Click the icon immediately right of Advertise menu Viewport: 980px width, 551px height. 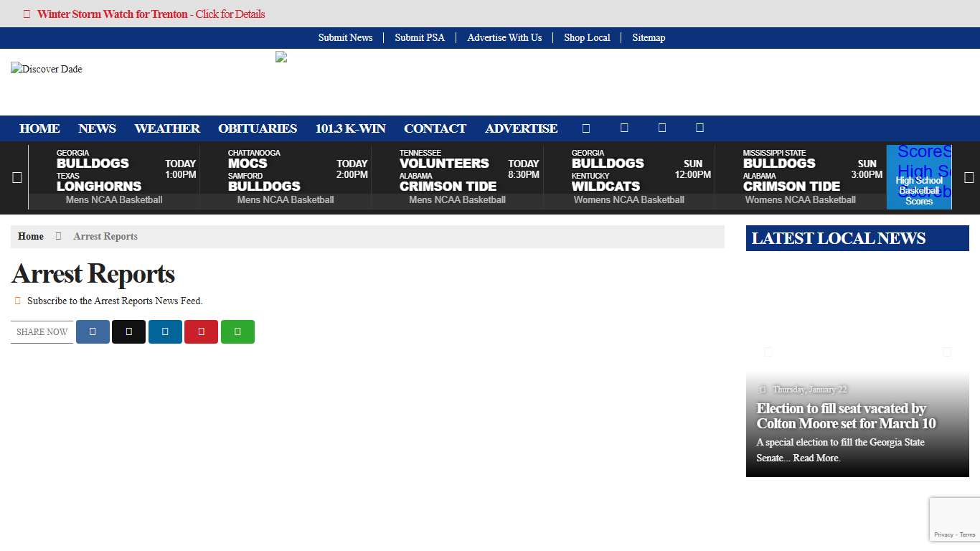tap(586, 128)
